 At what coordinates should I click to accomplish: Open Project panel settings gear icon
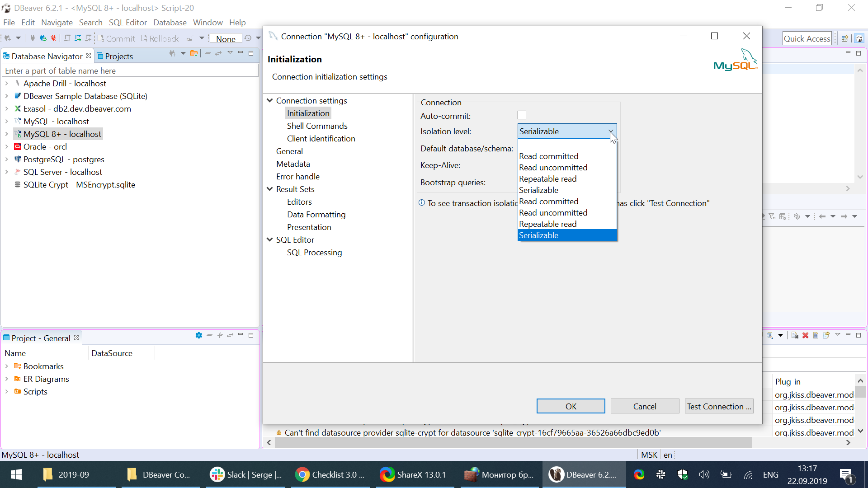coord(198,335)
